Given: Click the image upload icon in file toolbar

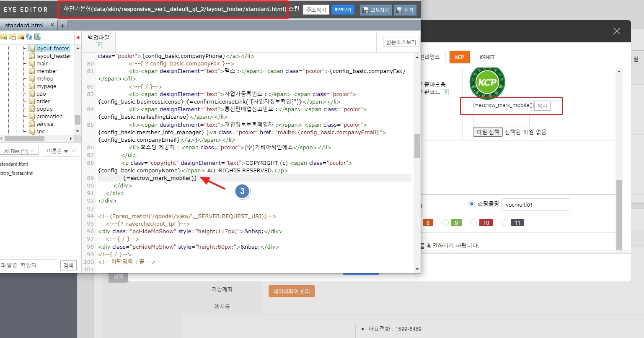Looking at the screenshot, I should click(37, 37).
